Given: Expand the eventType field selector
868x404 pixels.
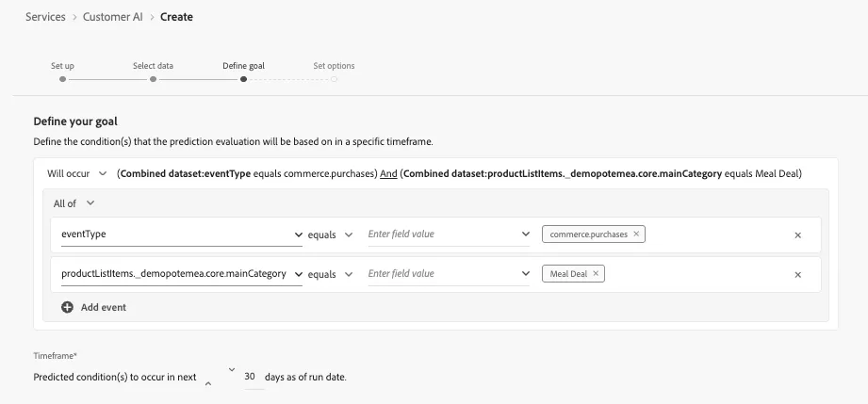Looking at the screenshot, I should tap(298, 234).
